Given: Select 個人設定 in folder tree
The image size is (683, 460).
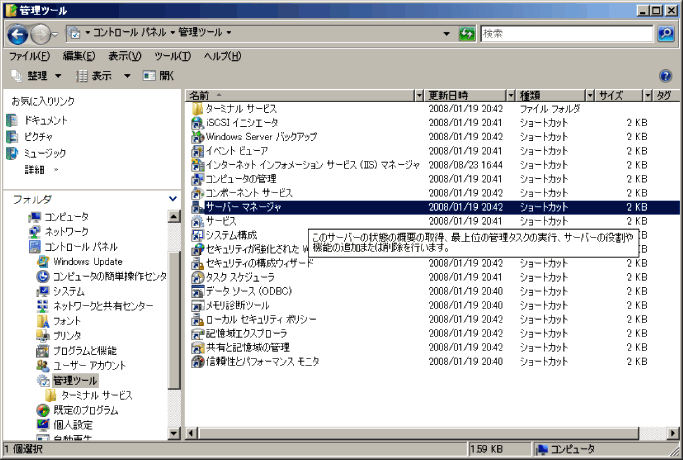Looking at the screenshot, I should coord(73,425).
